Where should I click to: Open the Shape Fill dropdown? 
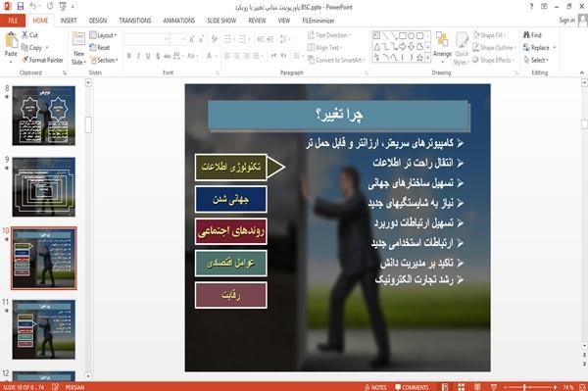click(x=489, y=35)
